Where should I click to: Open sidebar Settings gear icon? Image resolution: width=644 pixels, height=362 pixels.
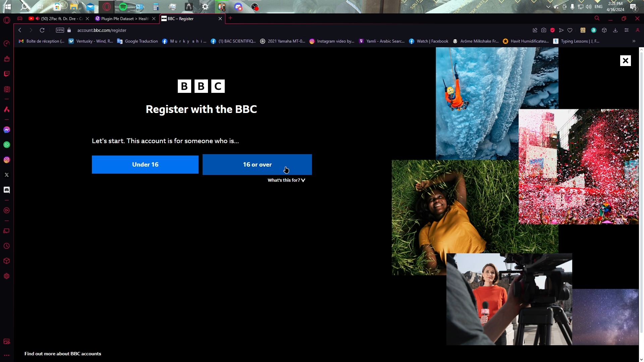pos(7,276)
